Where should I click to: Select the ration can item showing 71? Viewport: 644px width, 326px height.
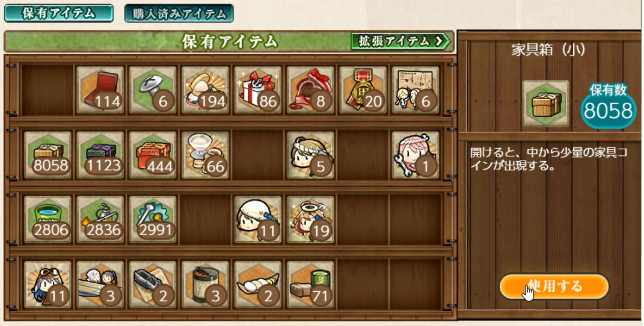tap(310, 284)
